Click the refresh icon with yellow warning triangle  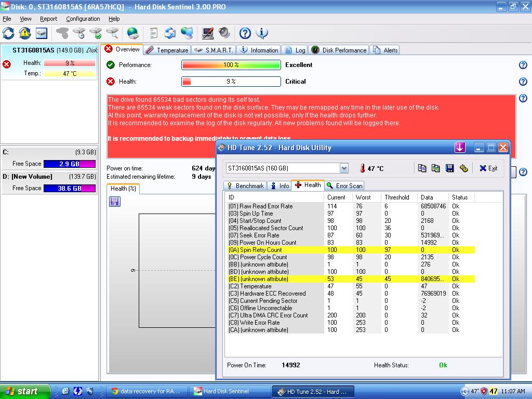pyautogui.click(x=25, y=33)
